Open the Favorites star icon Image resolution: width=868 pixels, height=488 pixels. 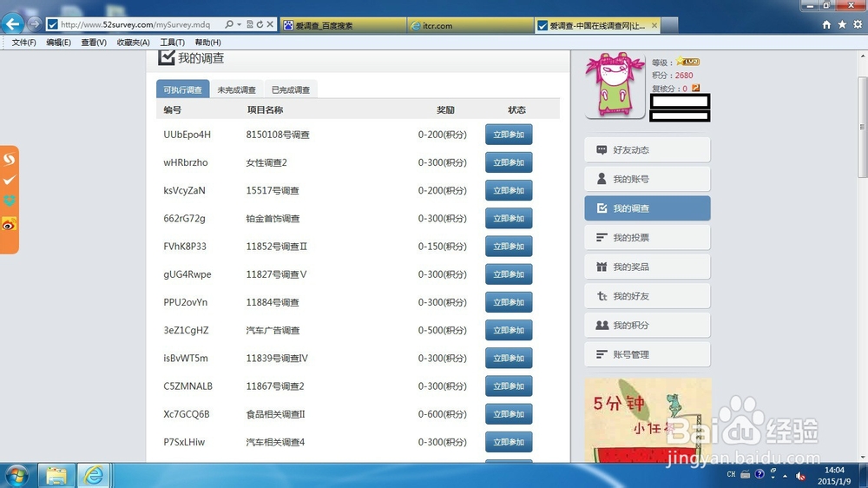(842, 24)
